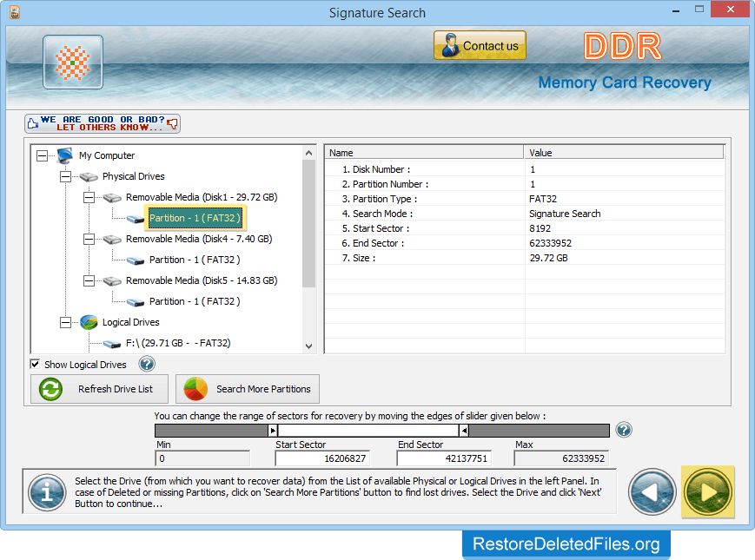The height and width of the screenshot is (560, 755).
Task: Click the Disk4 removable media drive icon
Action: coord(112,240)
